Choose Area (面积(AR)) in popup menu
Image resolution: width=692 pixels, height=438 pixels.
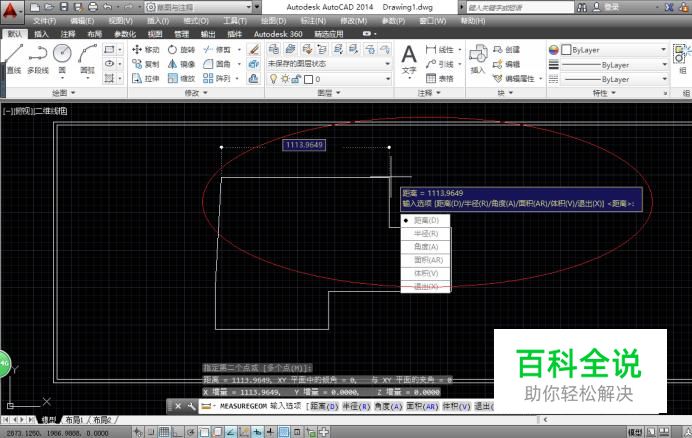coord(425,260)
